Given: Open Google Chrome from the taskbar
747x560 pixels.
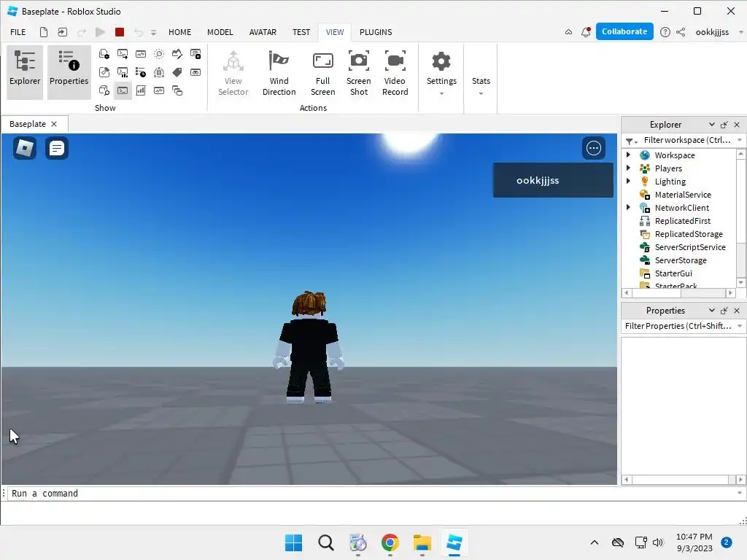Looking at the screenshot, I should pyautogui.click(x=390, y=542).
